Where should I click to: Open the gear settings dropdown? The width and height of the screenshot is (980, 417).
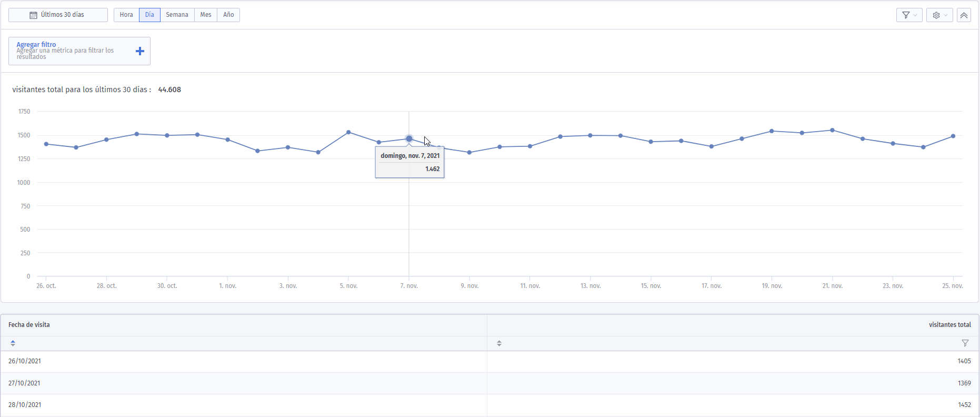point(939,15)
